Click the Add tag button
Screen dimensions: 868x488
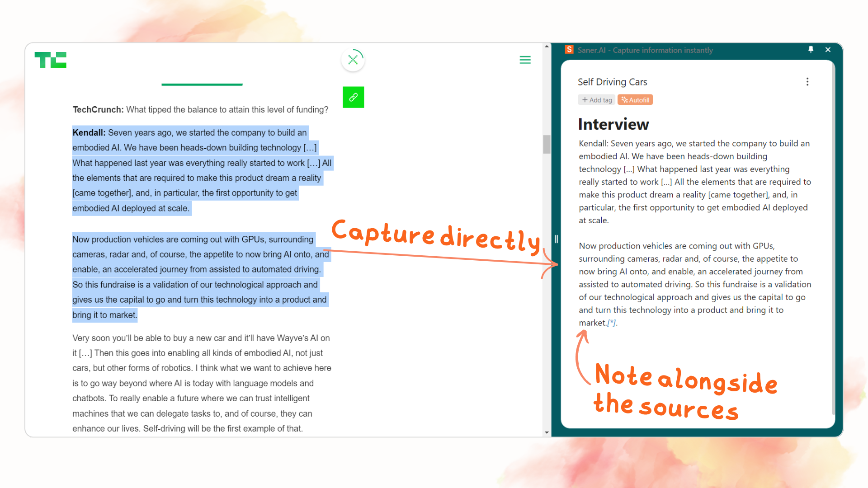click(x=597, y=100)
